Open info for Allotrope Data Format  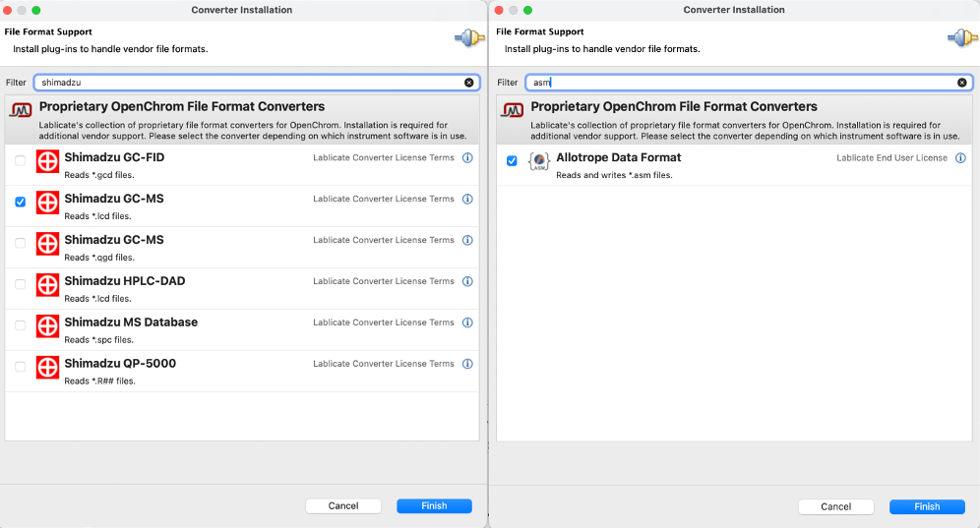click(x=960, y=158)
